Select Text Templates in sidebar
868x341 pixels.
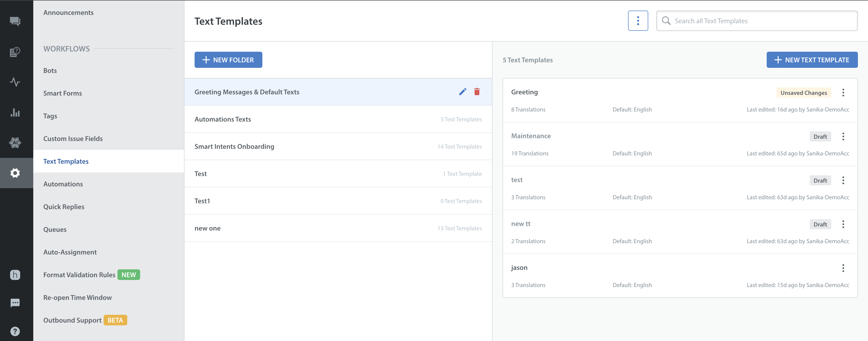tap(108, 161)
